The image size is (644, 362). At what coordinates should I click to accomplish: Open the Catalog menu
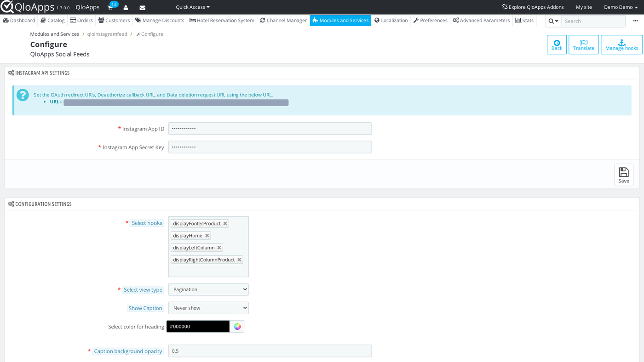52,21
